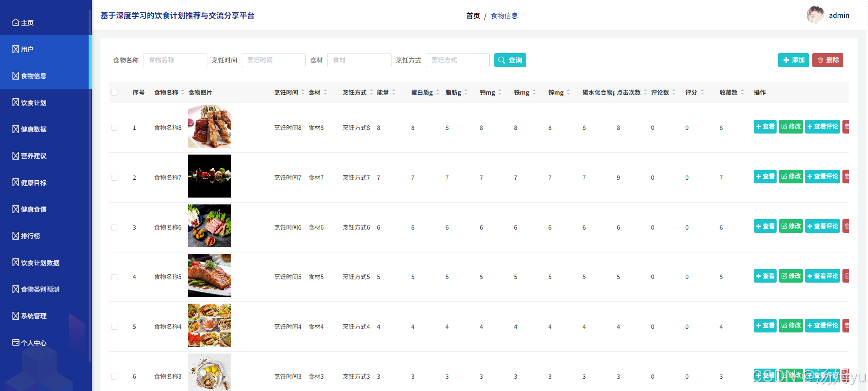Sort by the 烹饪时间 column arrows

pyautogui.click(x=303, y=92)
